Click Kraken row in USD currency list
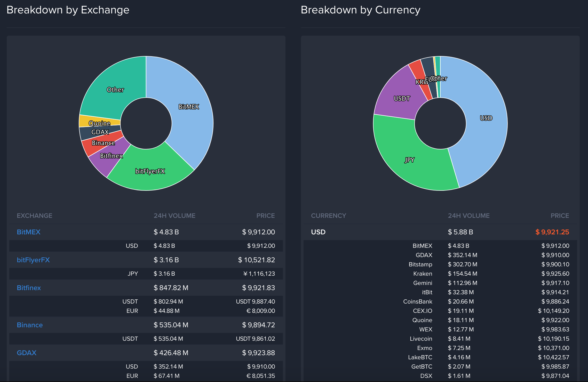Screen dimensions: 588x382 click(x=440, y=274)
